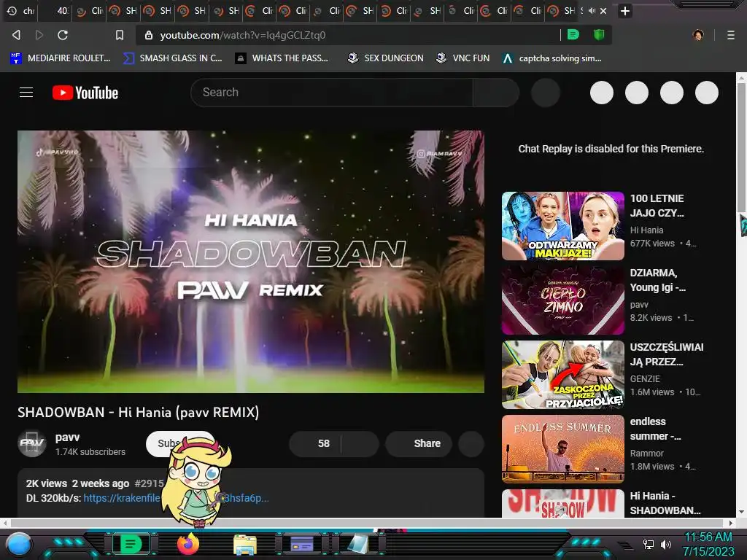This screenshot has width=747, height=560.
Task: Click the Rammor channel name
Action: point(646,453)
